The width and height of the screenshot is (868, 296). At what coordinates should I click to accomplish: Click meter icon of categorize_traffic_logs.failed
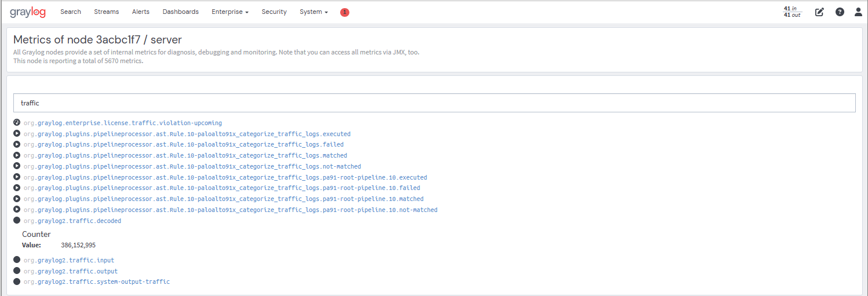(x=17, y=144)
